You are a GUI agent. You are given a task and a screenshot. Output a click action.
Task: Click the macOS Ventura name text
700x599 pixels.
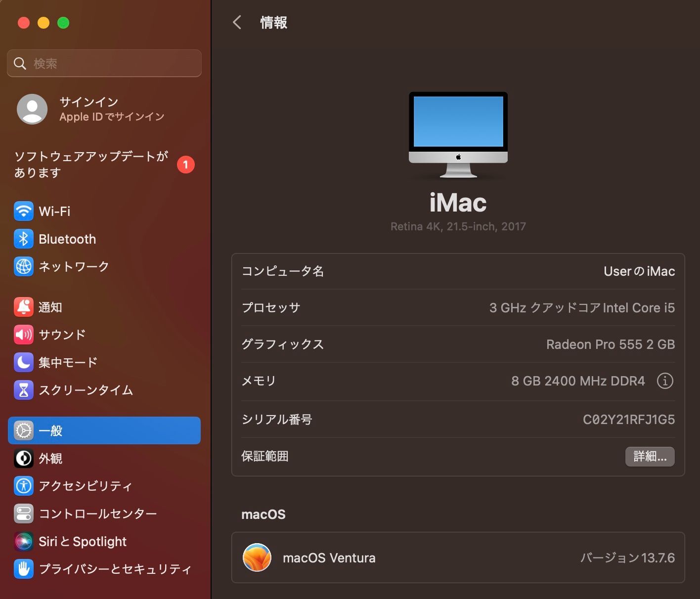tap(329, 557)
